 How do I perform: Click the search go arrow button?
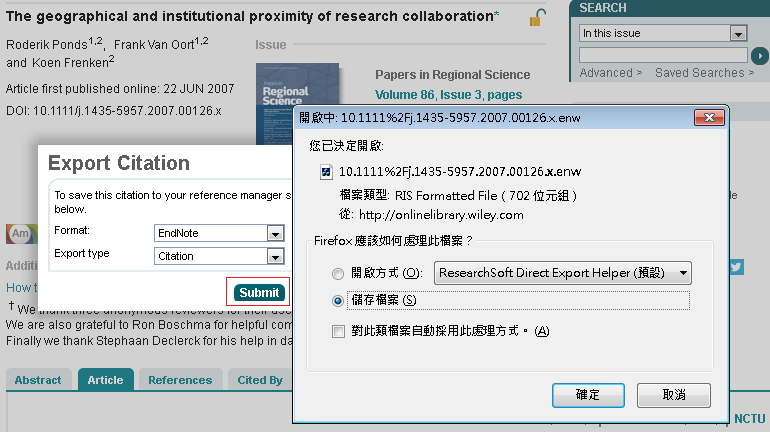click(x=759, y=55)
